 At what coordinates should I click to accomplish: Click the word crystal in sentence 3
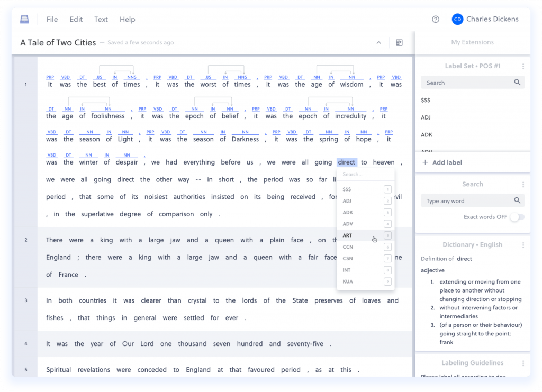(197, 300)
